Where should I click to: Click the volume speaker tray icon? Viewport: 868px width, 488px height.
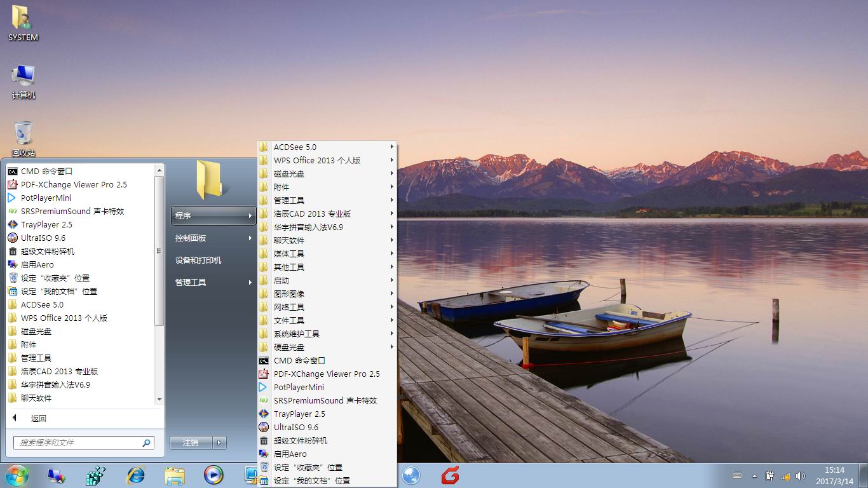click(x=801, y=475)
